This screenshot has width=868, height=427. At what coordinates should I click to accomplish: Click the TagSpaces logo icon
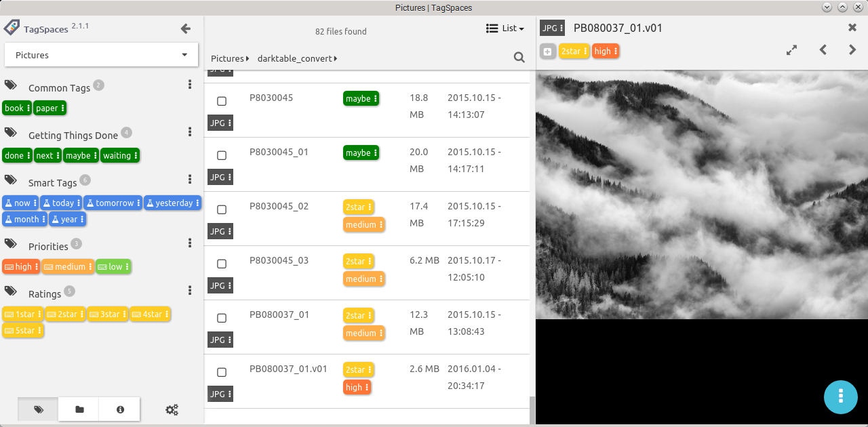click(x=12, y=28)
